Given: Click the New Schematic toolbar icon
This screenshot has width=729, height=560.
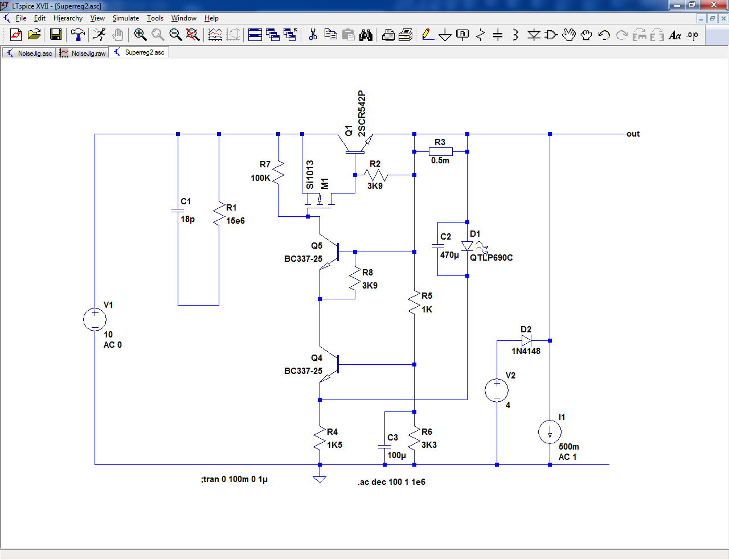Looking at the screenshot, I should (x=16, y=35).
